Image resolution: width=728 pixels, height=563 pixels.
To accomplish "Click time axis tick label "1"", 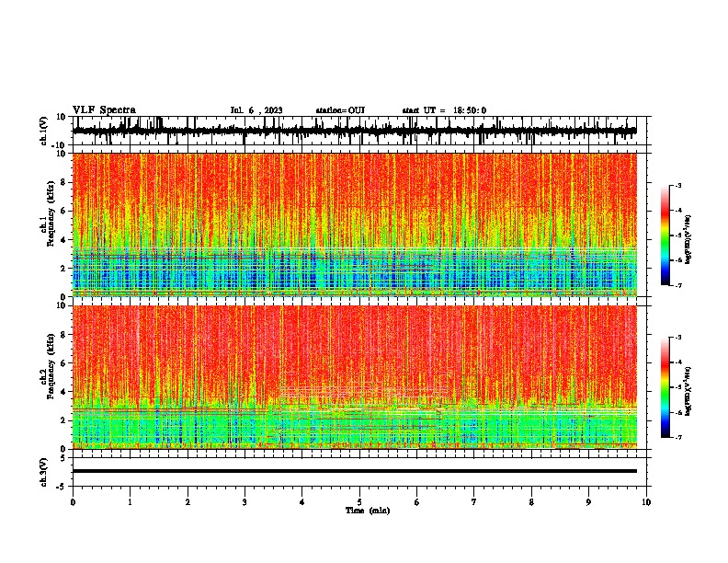I will click(x=130, y=502).
